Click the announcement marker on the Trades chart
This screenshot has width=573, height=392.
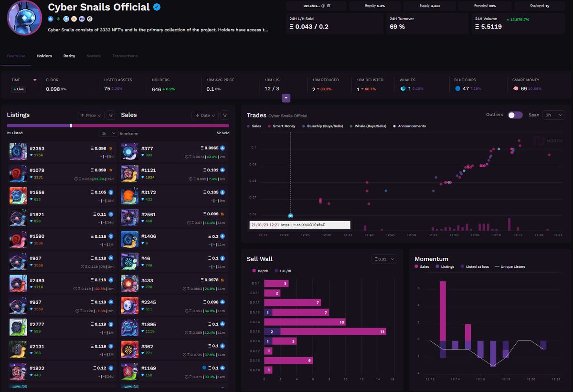pyautogui.click(x=290, y=216)
